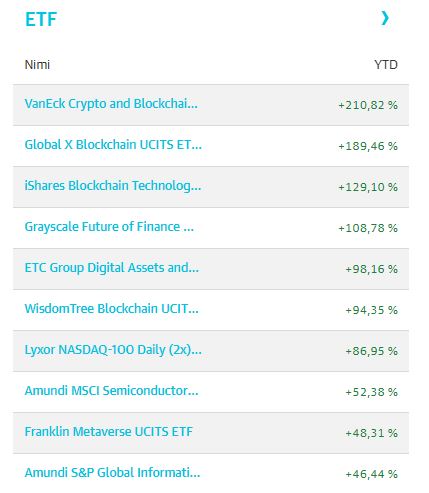The width and height of the screenshot is (429, 493).
Task: Open ETC Group Digital Assets ETF
Action: pyautogui.click(x=112, y=268)
